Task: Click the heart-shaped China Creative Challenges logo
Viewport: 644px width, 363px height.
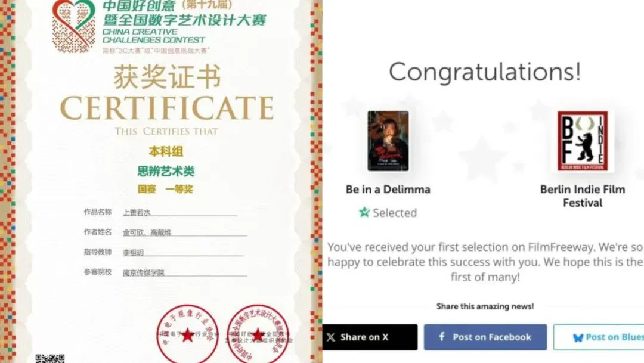Action: click(74, 26)
